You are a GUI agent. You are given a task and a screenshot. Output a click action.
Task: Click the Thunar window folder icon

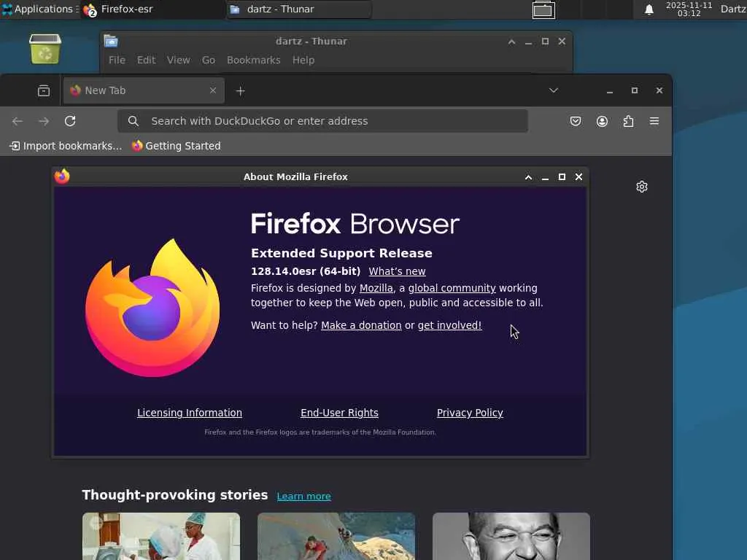(x=111, y=42)
